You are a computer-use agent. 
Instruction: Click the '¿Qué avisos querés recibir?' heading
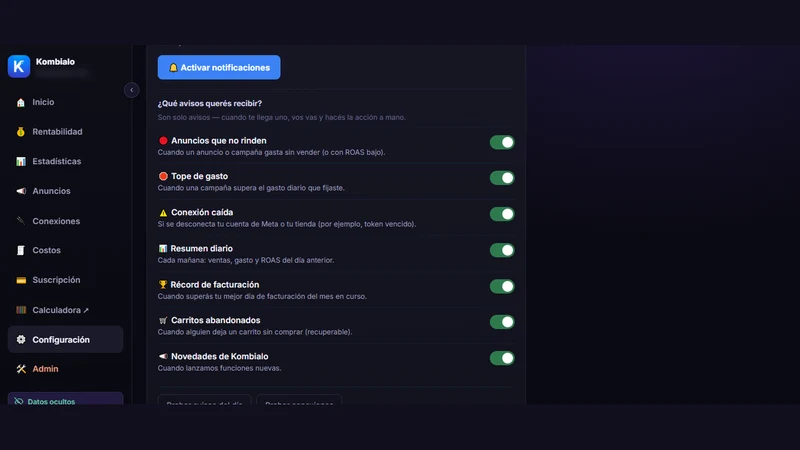click(210, 104)
